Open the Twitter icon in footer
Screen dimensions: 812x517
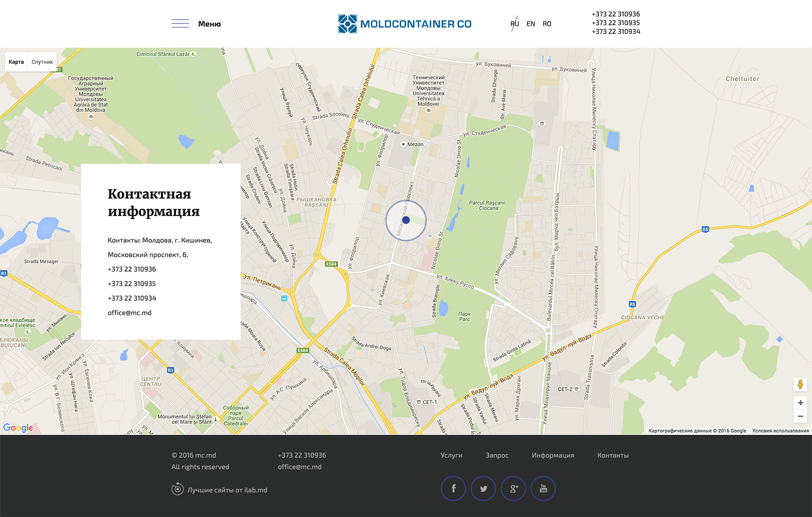483,488
